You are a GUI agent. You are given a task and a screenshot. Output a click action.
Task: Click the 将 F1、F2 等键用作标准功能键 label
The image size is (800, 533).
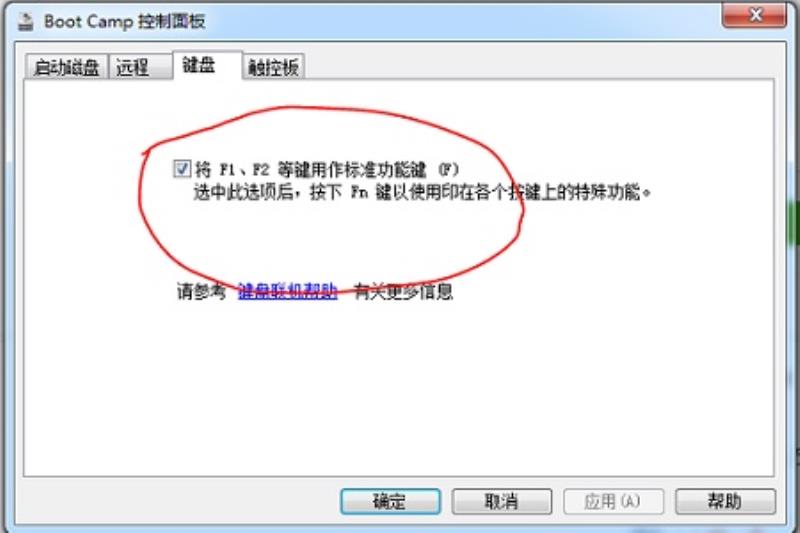(327, 169)
